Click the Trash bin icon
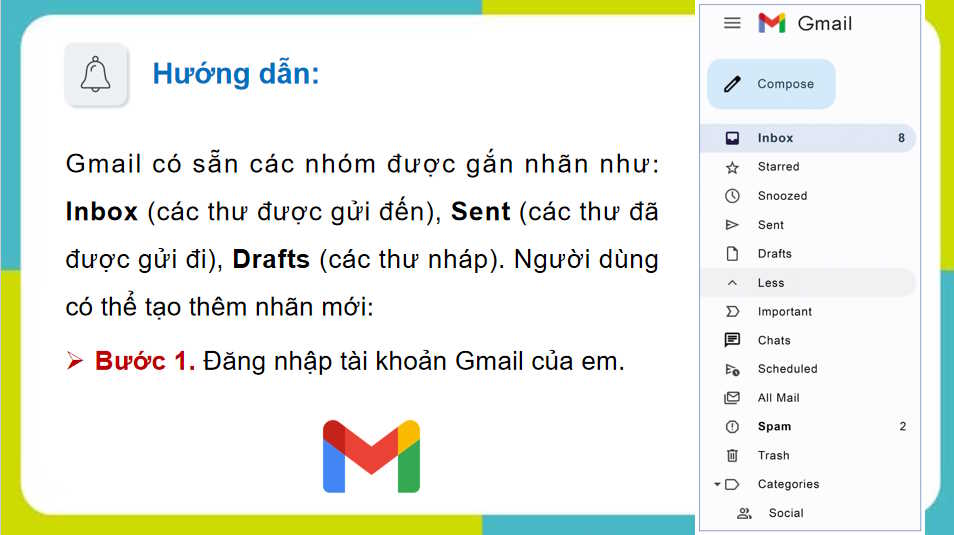Screen dimensions: 954x535 [x=732, y=455]
